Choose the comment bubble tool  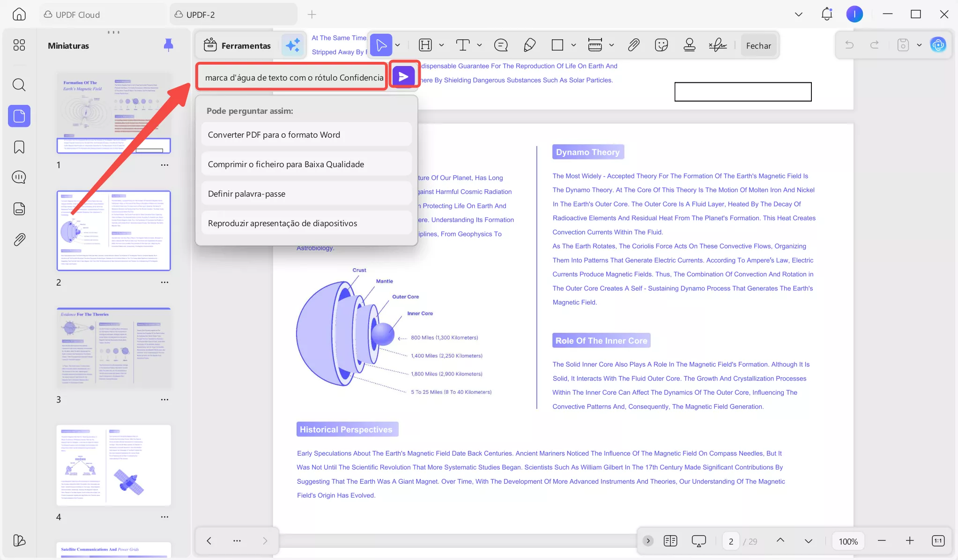[x=501, y=45]
